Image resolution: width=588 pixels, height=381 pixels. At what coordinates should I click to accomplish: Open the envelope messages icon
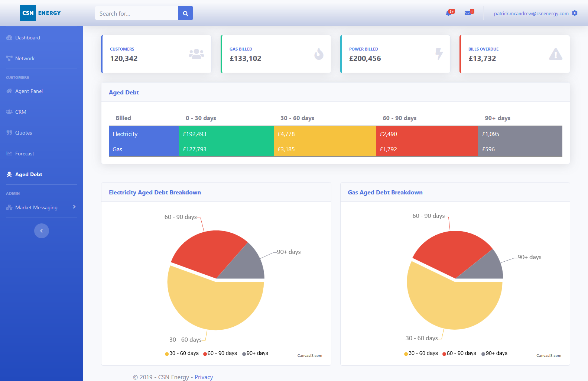pyautogui.click(x=468, y=13)
